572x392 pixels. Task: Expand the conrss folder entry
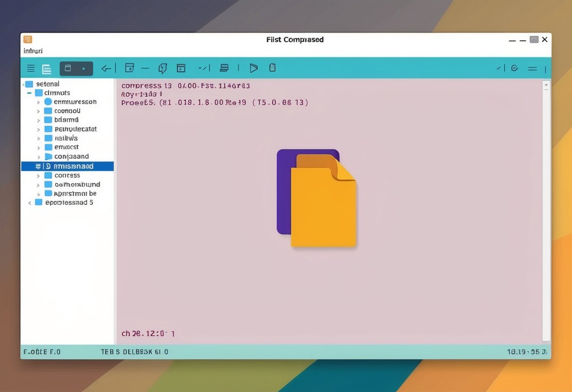pos(39,175)
